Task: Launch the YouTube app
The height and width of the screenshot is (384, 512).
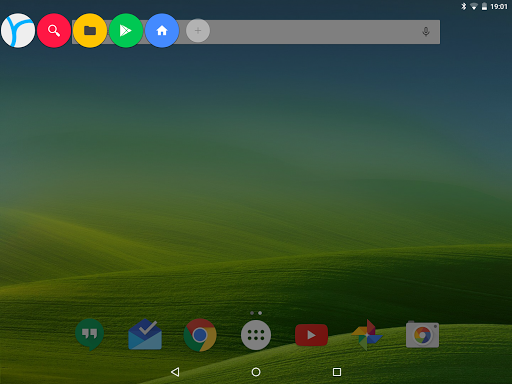Action: point(311,335)
